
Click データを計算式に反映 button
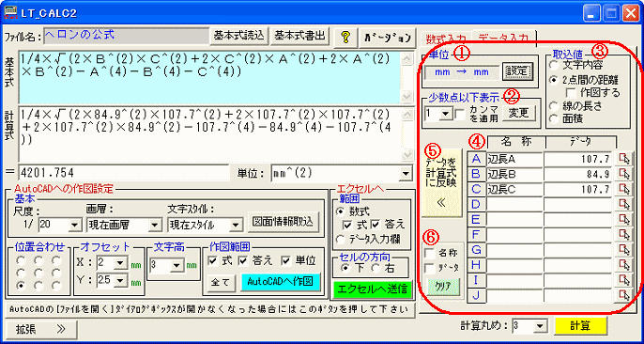point(443,182)
